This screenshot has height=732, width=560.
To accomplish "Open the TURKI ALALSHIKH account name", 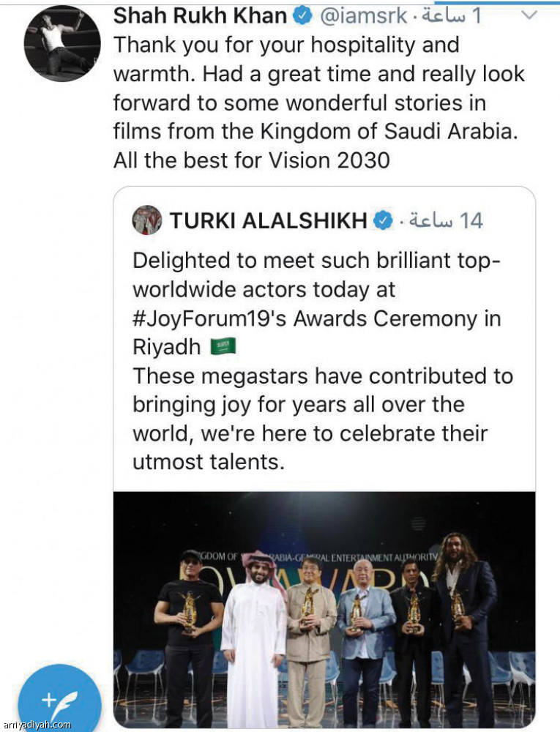I will click(269, 220).
